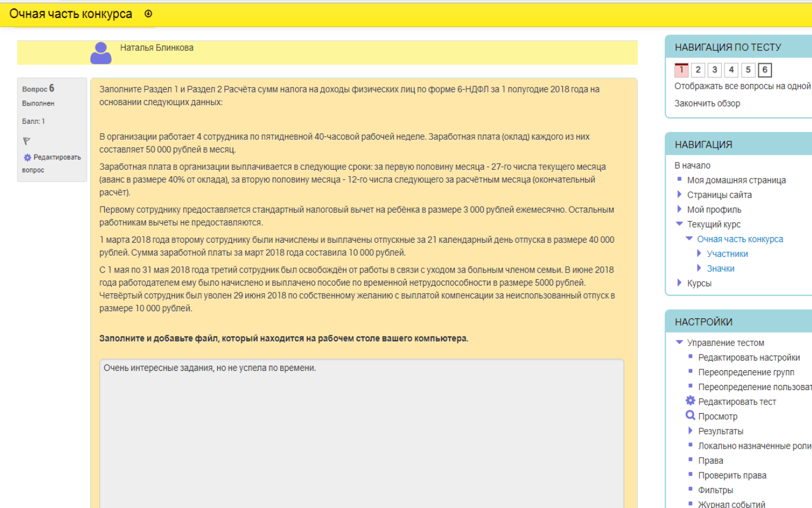Screen dimensions: 812x508
Task: Expand Результаты arrow
Action: (x=690, y=430)
